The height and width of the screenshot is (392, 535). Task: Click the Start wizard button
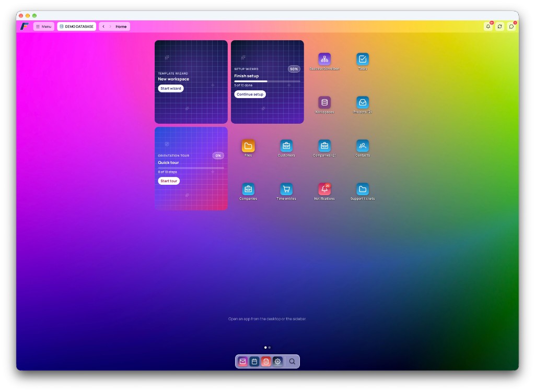[171, 88]
